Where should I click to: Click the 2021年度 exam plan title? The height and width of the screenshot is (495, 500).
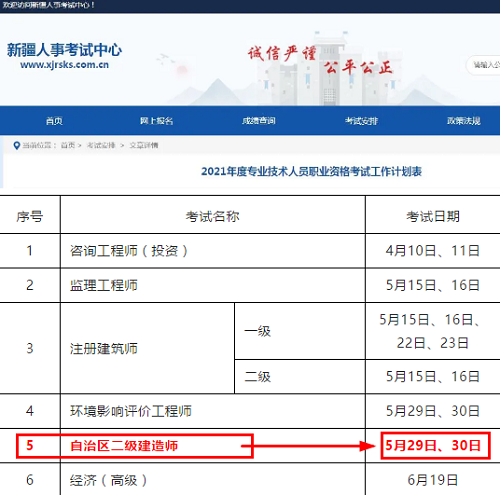(311, 171)
